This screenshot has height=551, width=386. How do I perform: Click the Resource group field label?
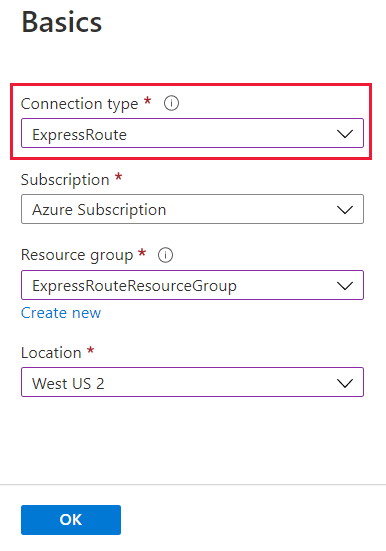77,255
